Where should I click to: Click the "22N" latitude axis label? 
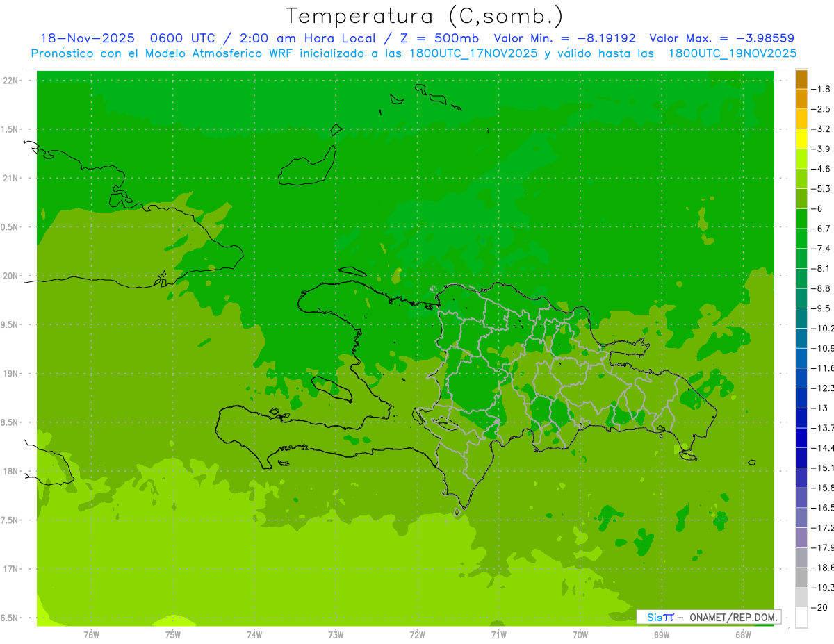(x=11, y=81)
